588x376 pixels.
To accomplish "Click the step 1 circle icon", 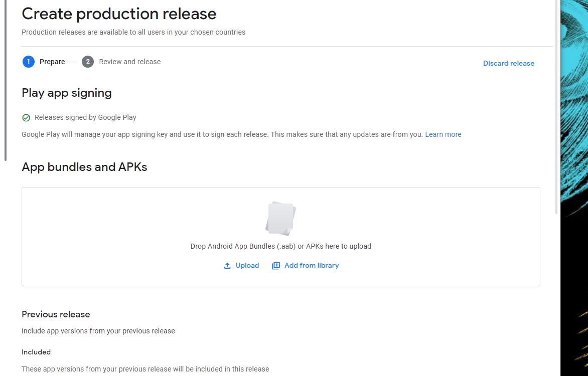I will tap(29, 62).
